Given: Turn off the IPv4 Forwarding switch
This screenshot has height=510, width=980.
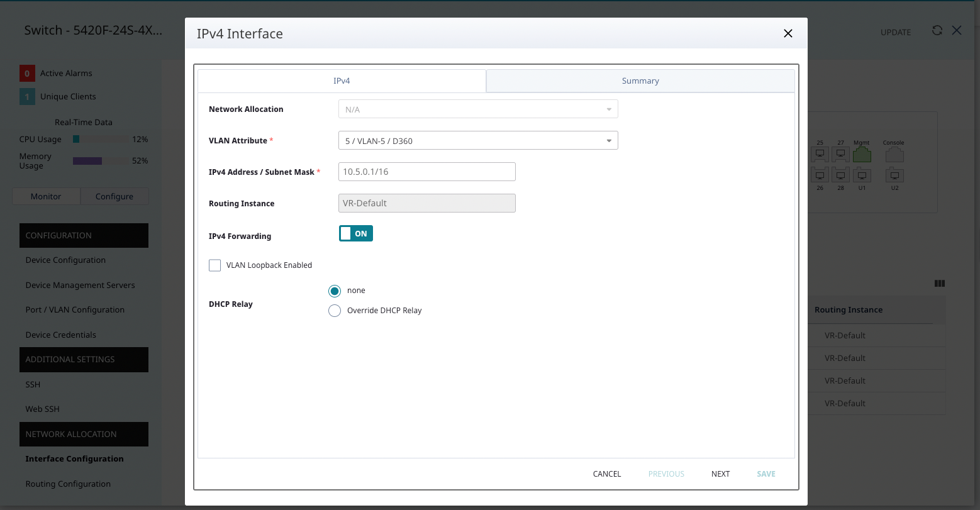Looking at the screenshot, I should pyautogui.click(x=356, y=234).
